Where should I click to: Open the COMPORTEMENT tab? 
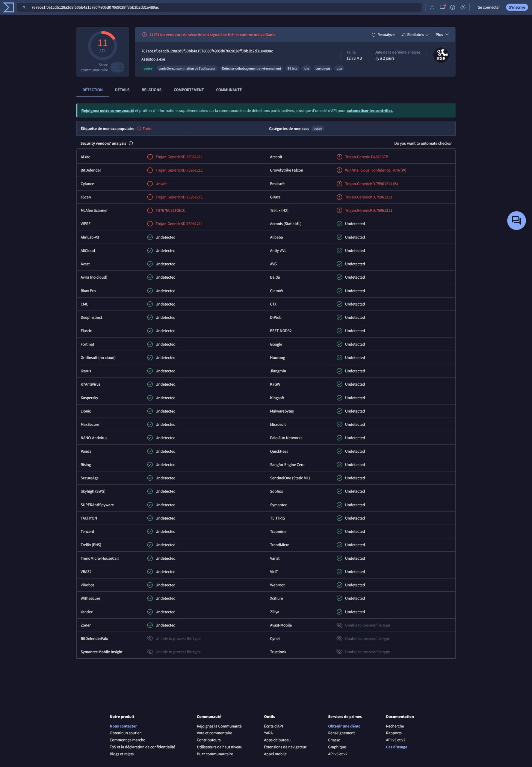coord(188,90)
